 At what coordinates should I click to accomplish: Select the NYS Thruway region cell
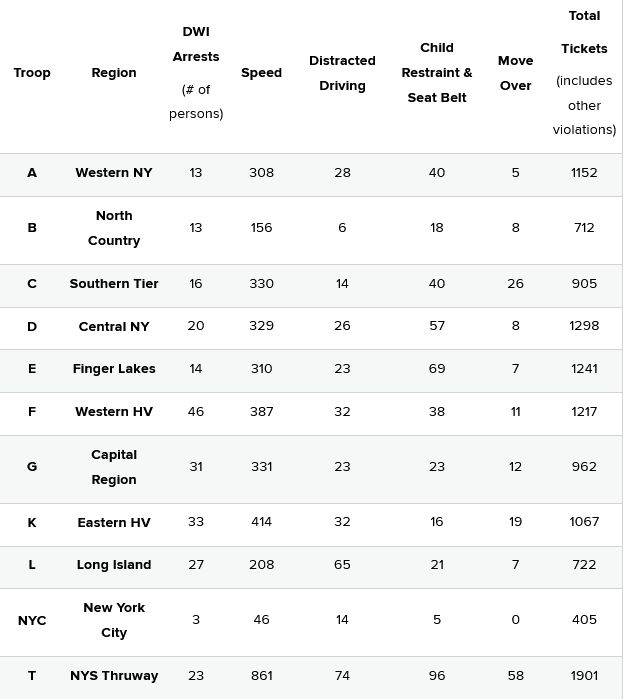(x=114, y=675)
